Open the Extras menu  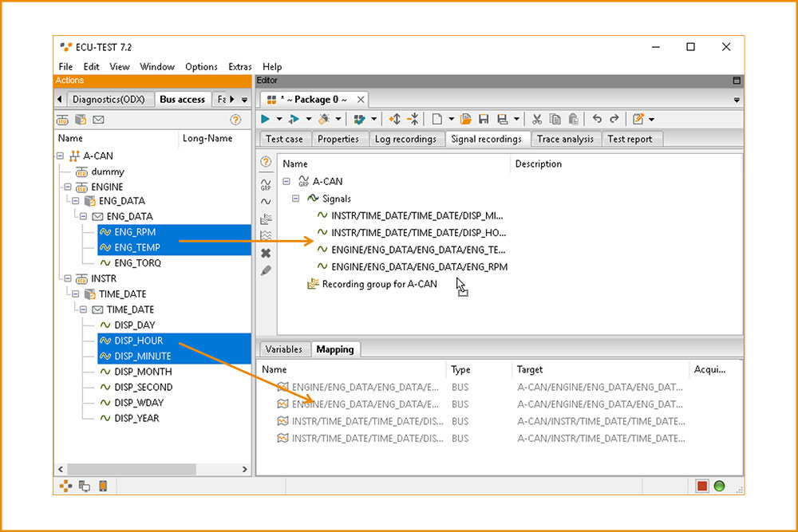coord(239,67)
